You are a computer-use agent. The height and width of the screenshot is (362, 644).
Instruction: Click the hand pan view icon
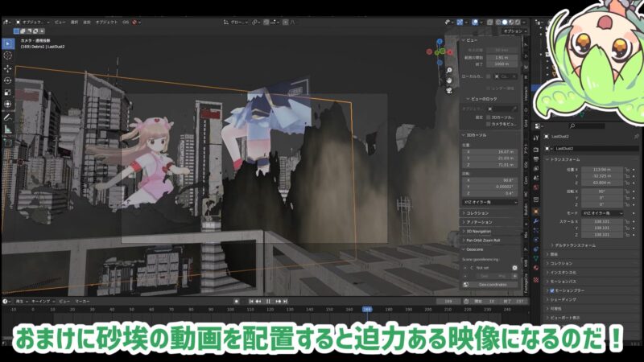coord(450,80)
